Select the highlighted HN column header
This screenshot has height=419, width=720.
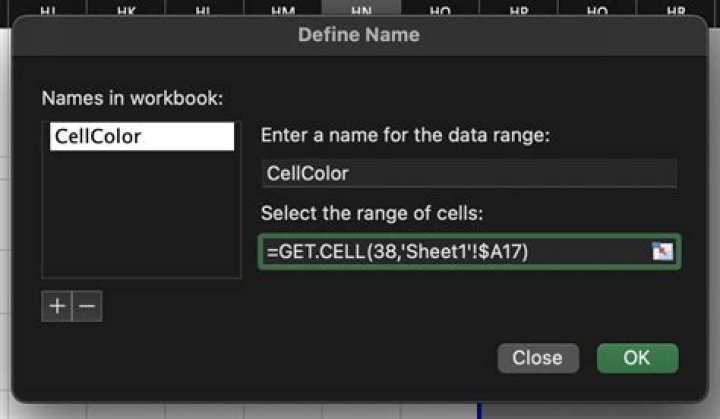point(361,10)
